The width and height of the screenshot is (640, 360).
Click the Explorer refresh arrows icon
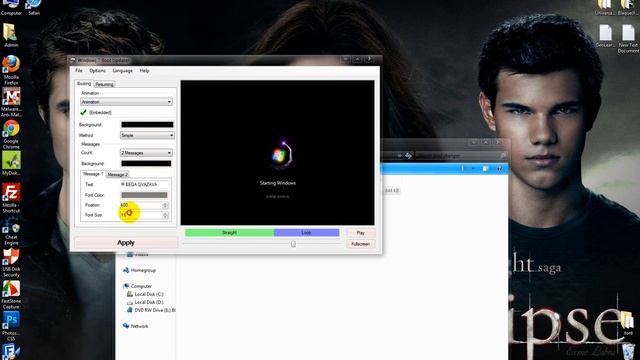(x=408, y=156)
